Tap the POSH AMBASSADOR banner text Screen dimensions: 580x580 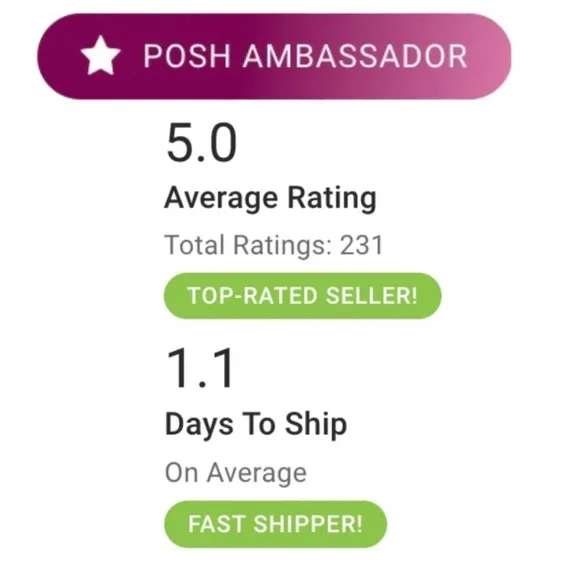pyautogui.click(x=306, y=56)
